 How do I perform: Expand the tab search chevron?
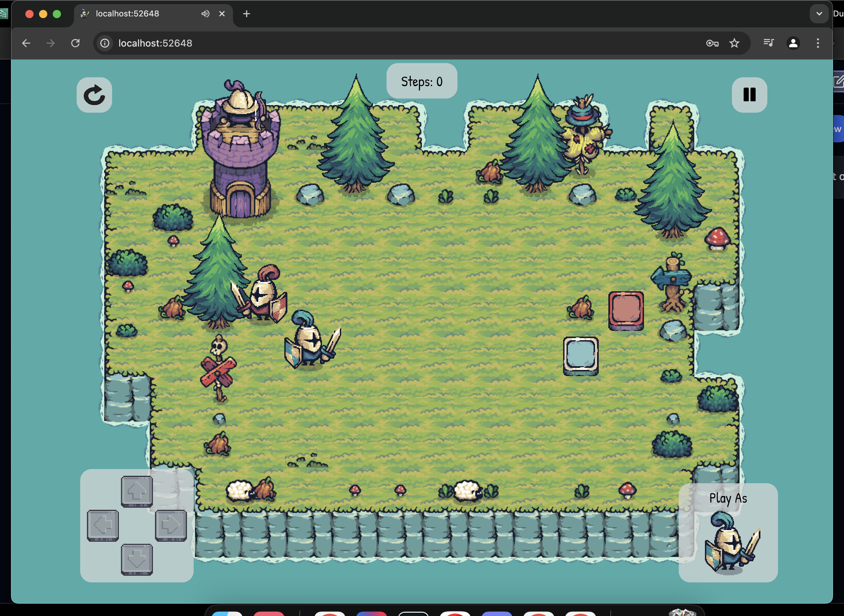click(x=819, y=14)
